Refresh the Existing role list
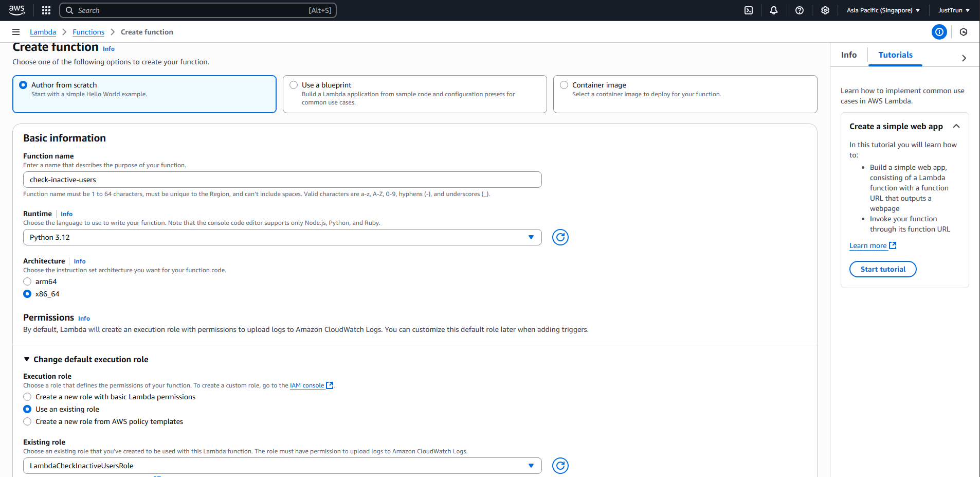Image resolution: width=980 pixels, height=477 pixels. pyautogui.click(x=560, y=466)
